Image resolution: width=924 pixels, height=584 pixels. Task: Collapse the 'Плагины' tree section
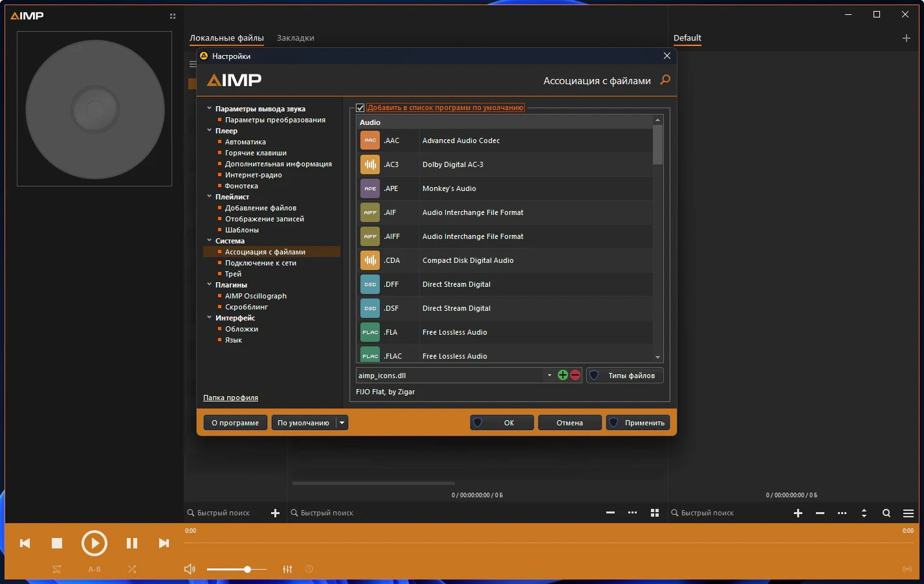pos(209,285)
